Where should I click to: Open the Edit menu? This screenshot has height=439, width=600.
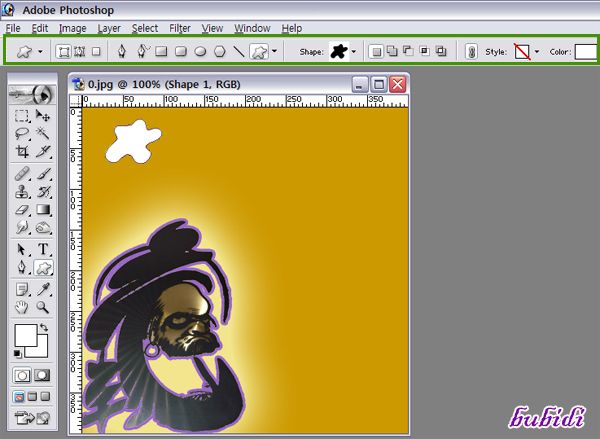pos(40,28)
